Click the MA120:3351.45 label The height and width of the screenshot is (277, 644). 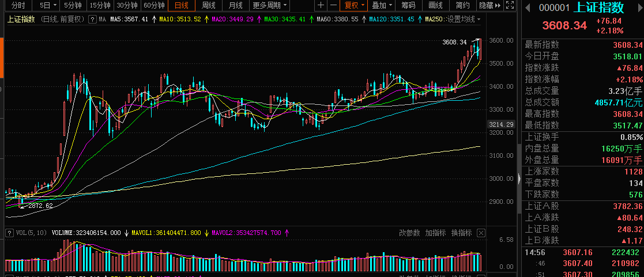(x=392, y=19)
